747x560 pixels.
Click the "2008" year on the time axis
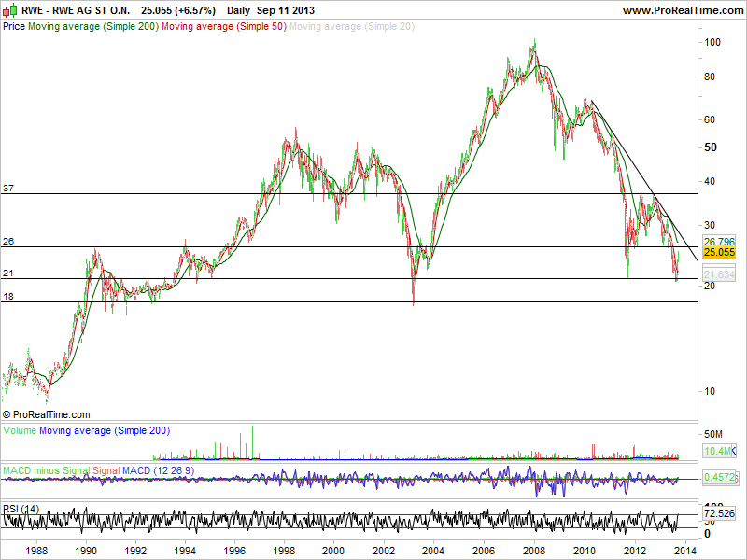534,551
